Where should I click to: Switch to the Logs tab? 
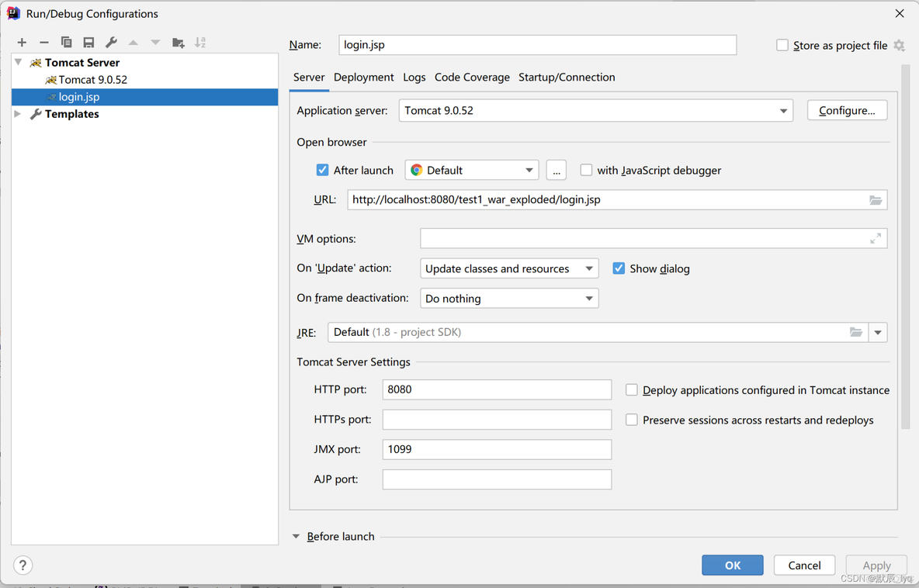414,78
